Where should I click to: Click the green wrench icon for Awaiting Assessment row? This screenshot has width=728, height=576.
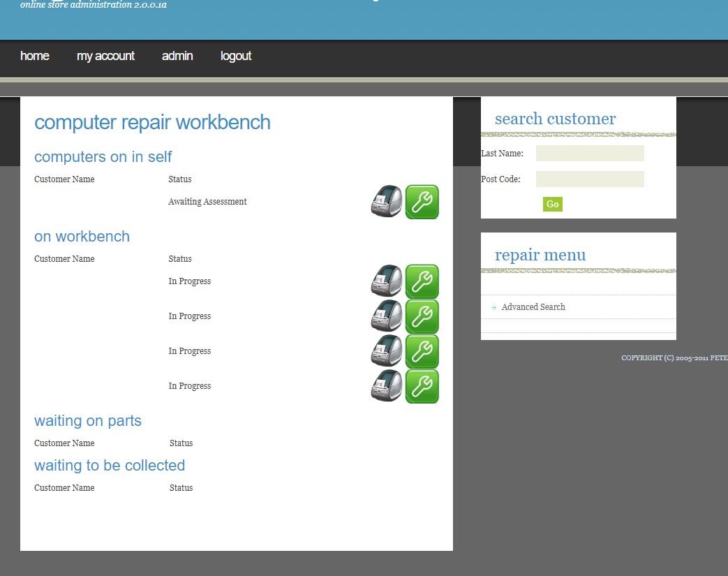tap(422, 202)
